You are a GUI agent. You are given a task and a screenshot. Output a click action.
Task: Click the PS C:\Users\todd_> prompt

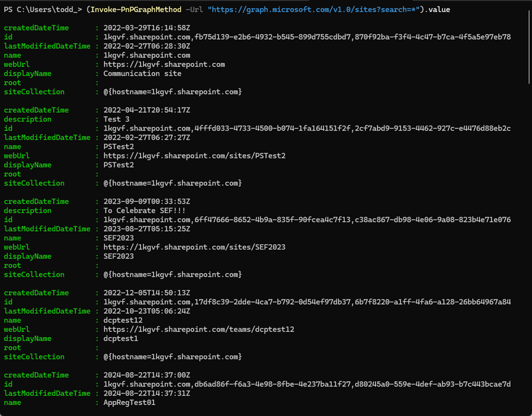coord(43,9)
